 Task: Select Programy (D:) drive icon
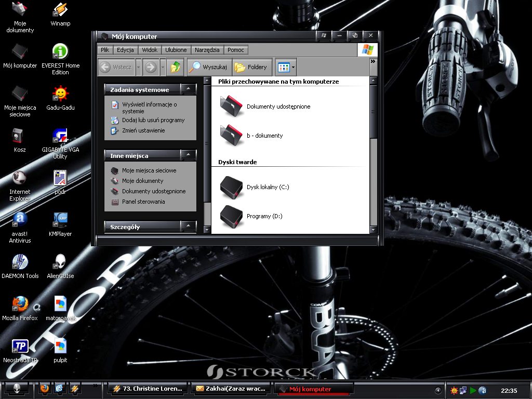click(x=231, y=216)
